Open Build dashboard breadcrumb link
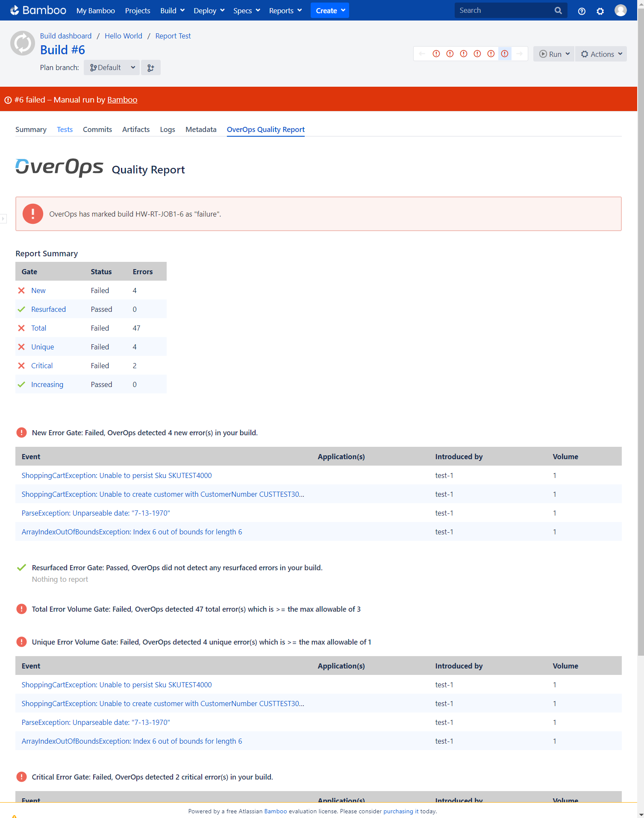Viewport: 644px width, 818px height. coord(66,36)
